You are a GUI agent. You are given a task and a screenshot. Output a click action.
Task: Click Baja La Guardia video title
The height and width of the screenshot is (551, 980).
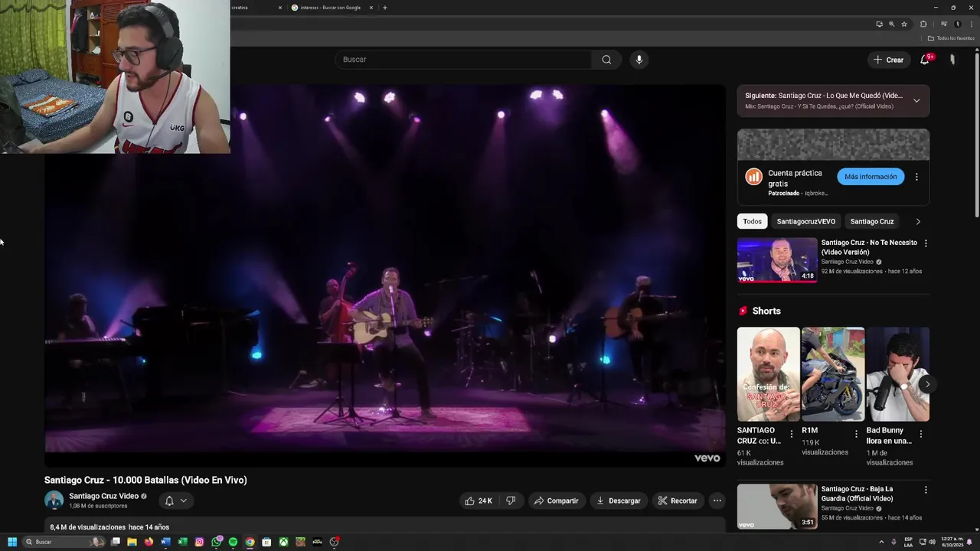[x=857, y=494]
